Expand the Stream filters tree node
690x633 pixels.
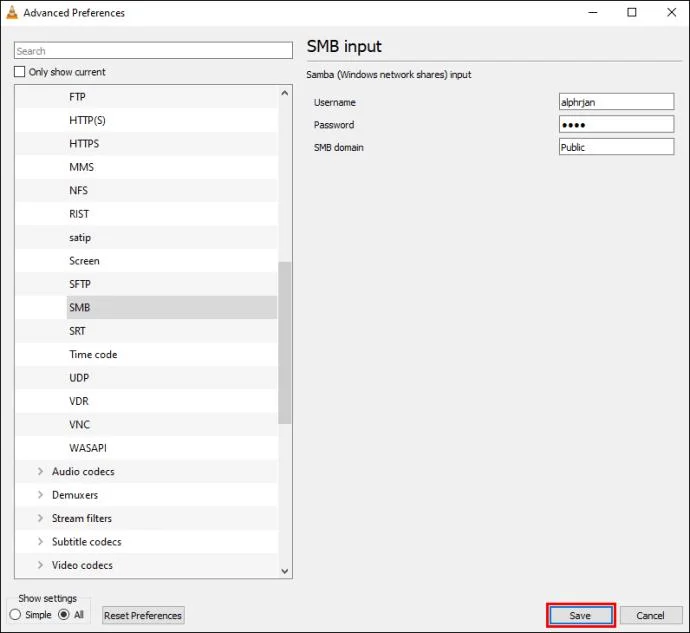[x=40, y=518]
